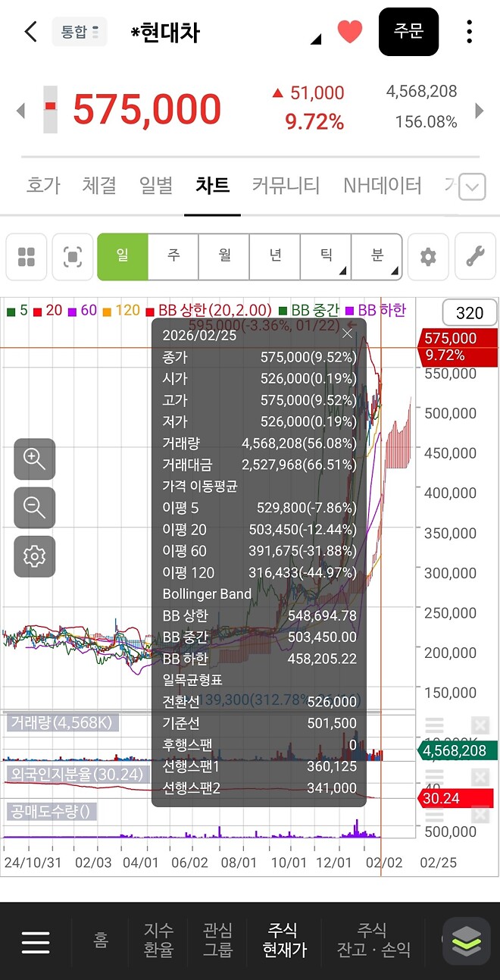Viewport: 500px width, 980px height.
Task: Tap the purple 60 moving average legend
Action: [83, 310]
